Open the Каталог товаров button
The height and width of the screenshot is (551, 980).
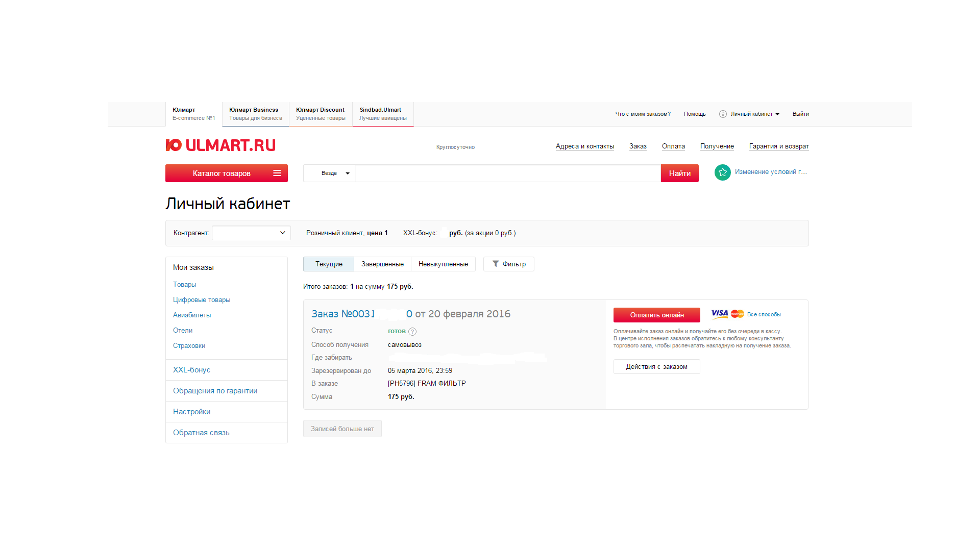pos(227,173)
